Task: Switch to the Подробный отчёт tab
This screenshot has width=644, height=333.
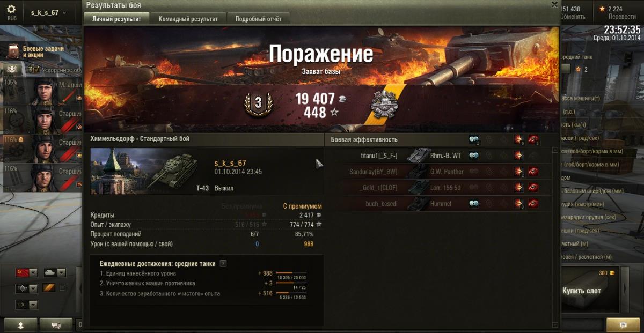Action: pyautogui.click(x=258, y=19)
